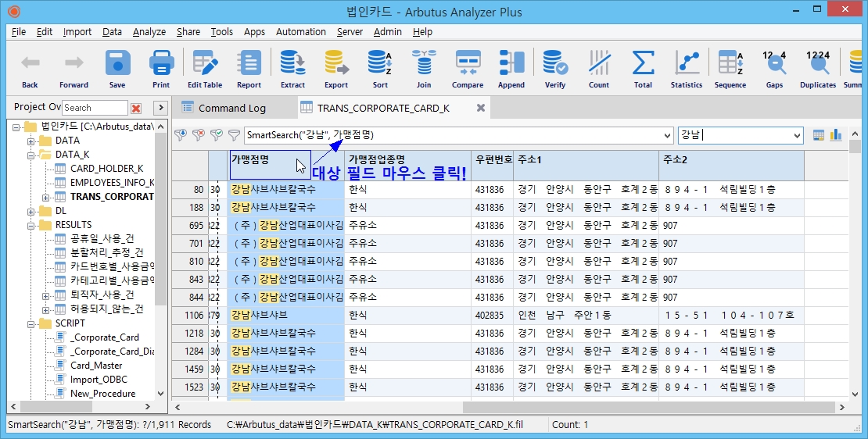Open the Duplicates command
Image resolution: width=868 pixels, height=439 pixels.
[818, 69]
